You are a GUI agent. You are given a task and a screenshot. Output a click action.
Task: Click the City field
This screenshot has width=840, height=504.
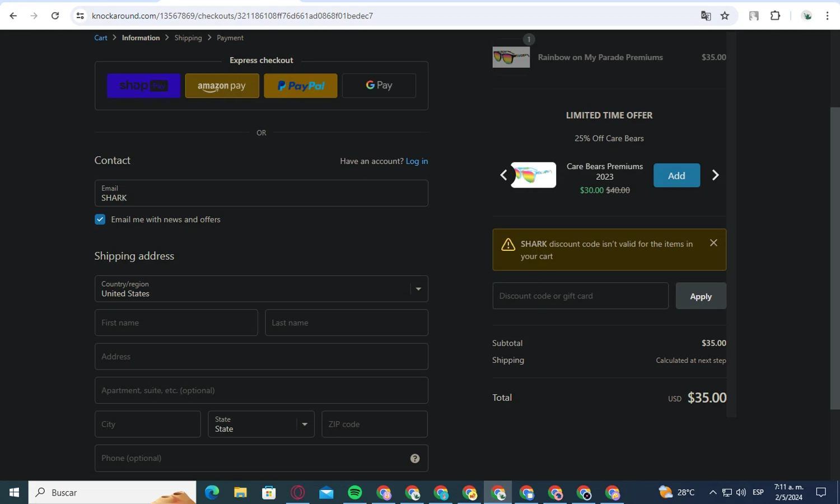(147, 424)
